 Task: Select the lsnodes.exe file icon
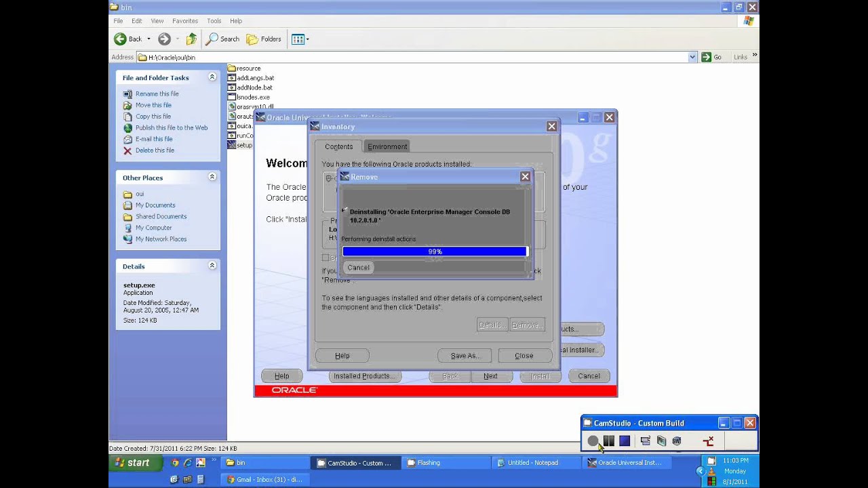(x=231, y=97)
